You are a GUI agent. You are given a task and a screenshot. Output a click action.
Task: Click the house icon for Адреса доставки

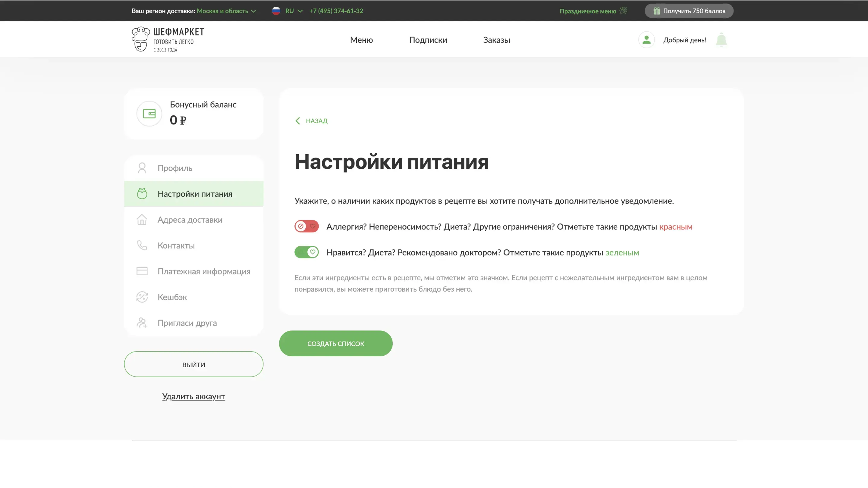coord(142,220)
